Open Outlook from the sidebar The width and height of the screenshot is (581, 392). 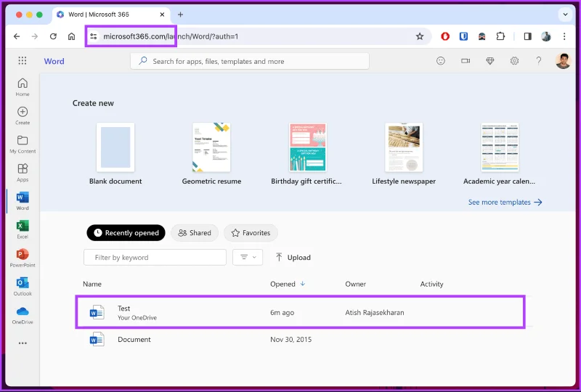click(x=23, y=287)
